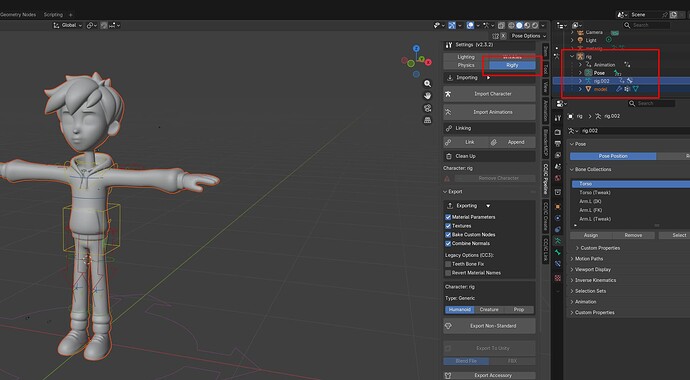Open the CC/iC Pipeline sidebar tab
Viewport: 690px width, 380px height.
pyautogui.click(x=546, y=179)
